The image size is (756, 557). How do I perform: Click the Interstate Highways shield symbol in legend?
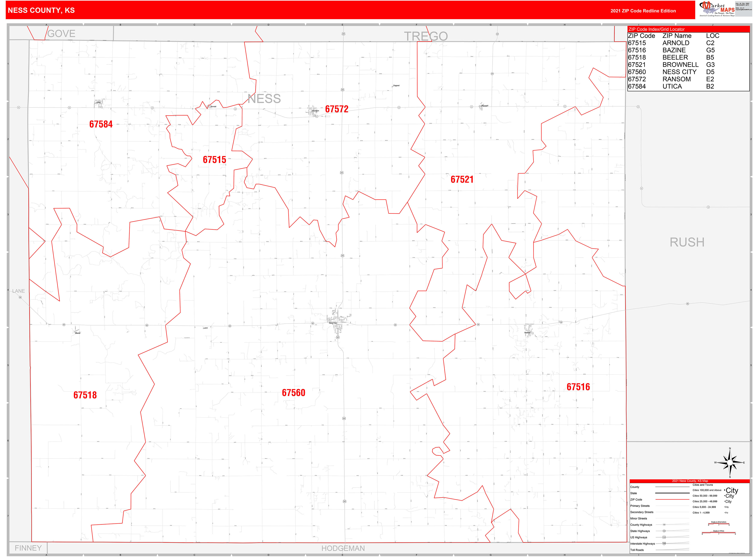(664, 543)
